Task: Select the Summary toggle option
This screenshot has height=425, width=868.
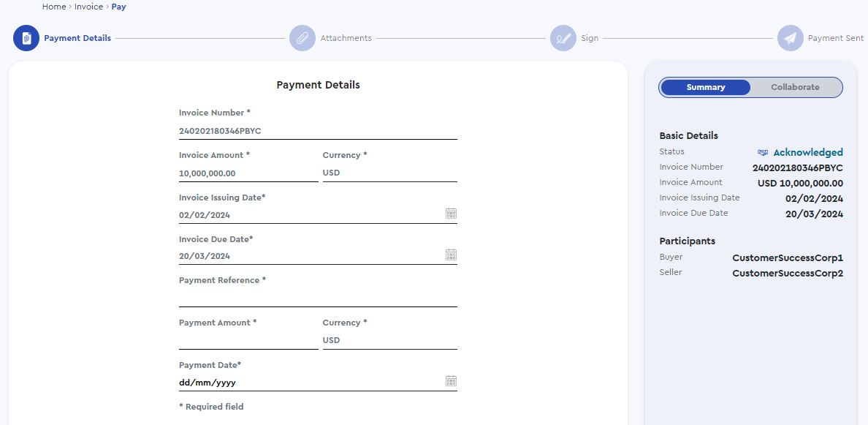Action: 706,88
